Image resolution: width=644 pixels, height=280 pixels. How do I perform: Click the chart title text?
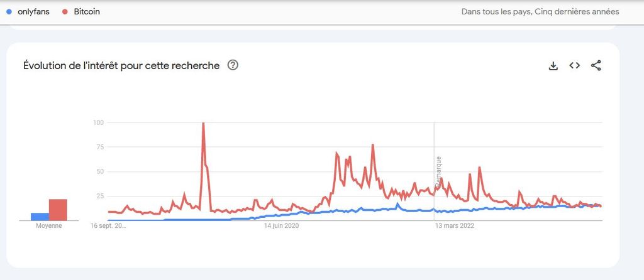[x=121, y=65]
